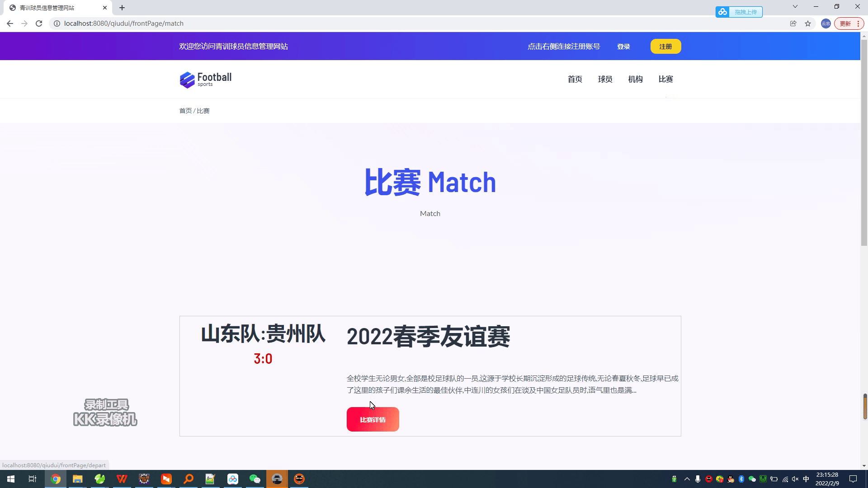Open Chrome's three-dot menu
The height and width of the screenshot is (488, 868).
[858, 23]
